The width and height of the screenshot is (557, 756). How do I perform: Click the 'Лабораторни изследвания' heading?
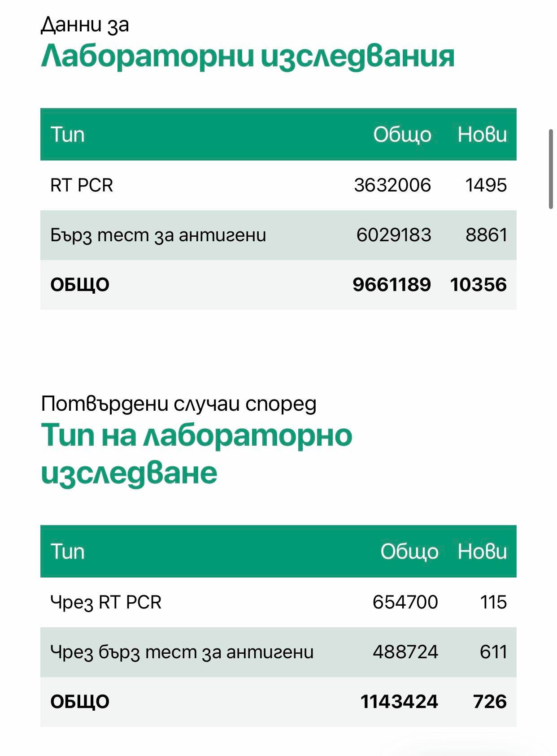248,57
